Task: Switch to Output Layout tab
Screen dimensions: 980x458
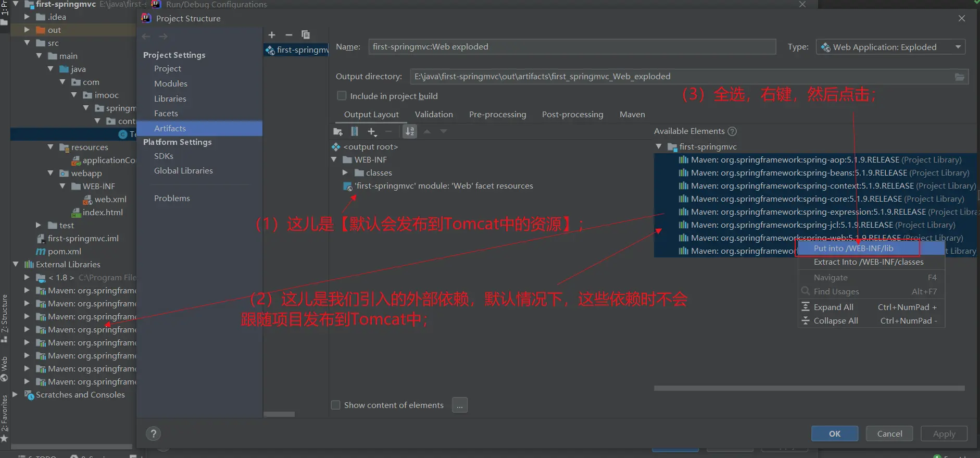Action: 371,115
